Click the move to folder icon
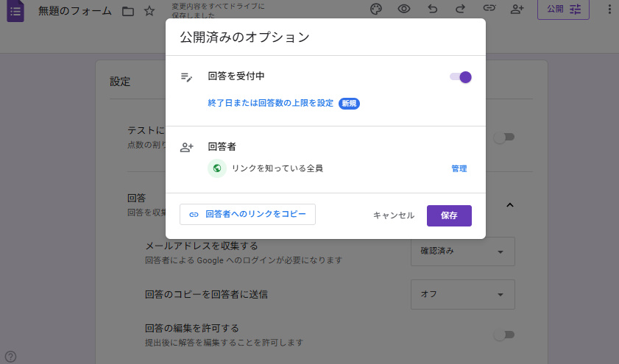The image size is (619, 364). pos(128,11)
